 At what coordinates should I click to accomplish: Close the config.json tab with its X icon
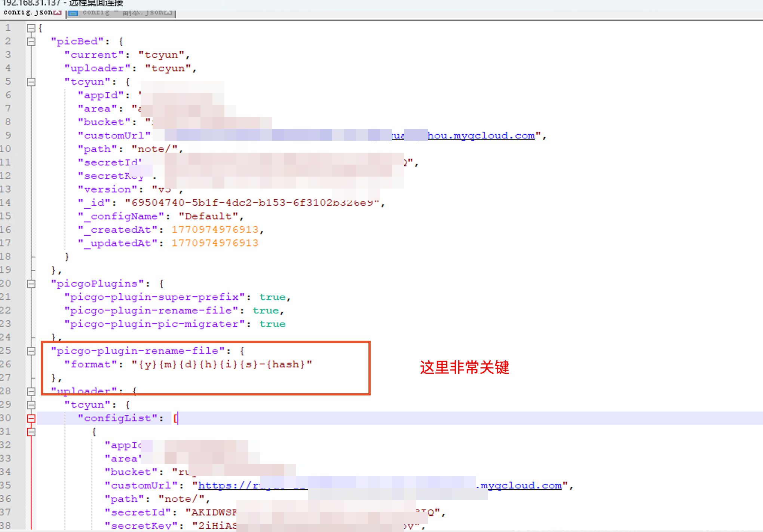click(57, 13)
